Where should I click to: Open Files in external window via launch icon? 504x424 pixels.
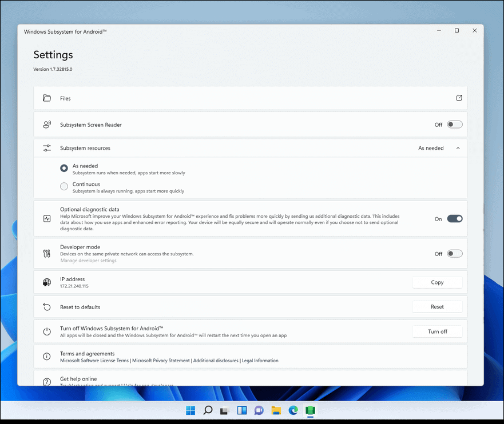[x=459, y=98]
